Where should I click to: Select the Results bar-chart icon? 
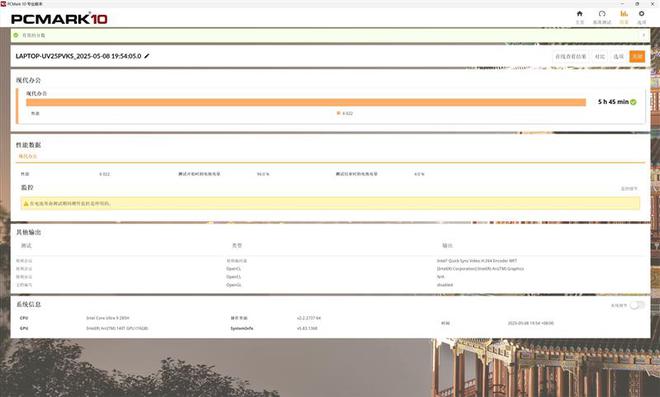coord(624,14)
